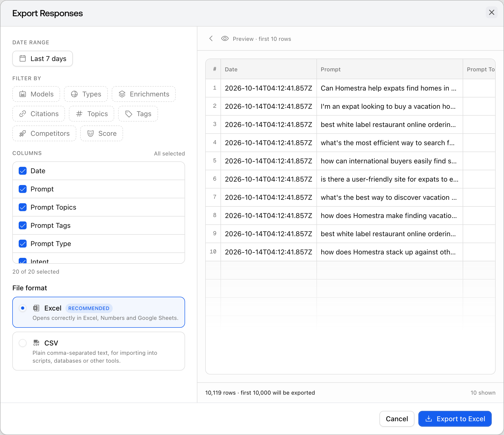This screenshot has height=435, width=504.
Task: Open the Tags filter
Action: 138,114
